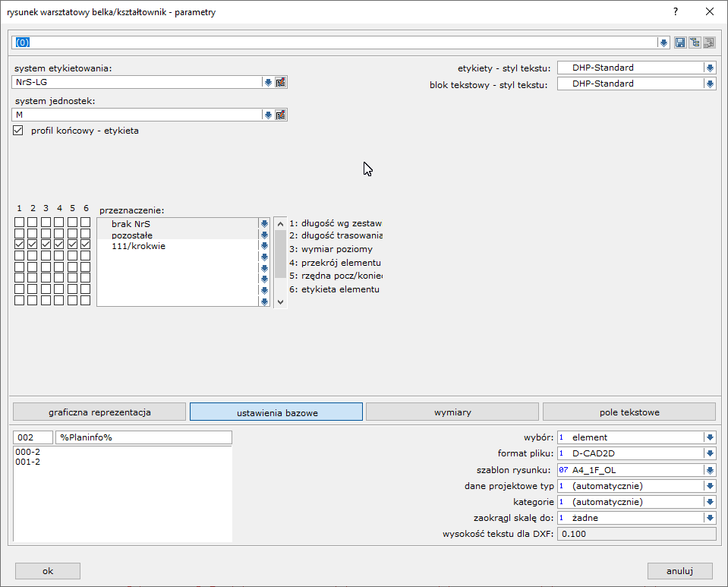This screenshot has width=728, height=587.
Task: Open the 'system etykietowania' dropdown arrow
Action: tap(268, 82)
